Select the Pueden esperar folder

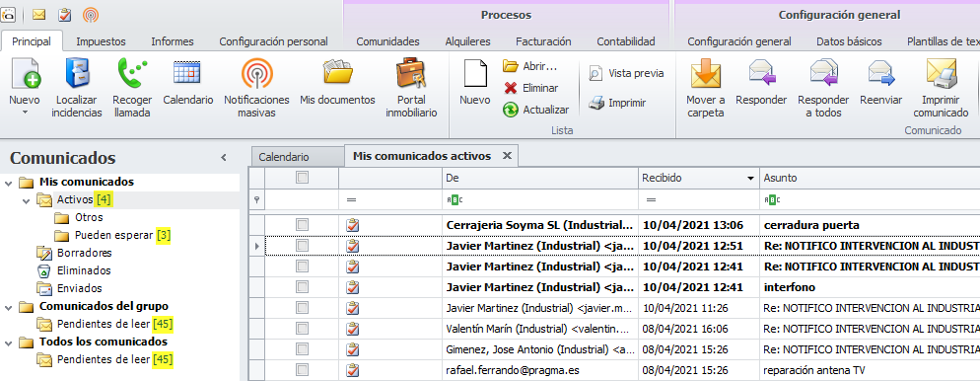click(x=113, y=236)
